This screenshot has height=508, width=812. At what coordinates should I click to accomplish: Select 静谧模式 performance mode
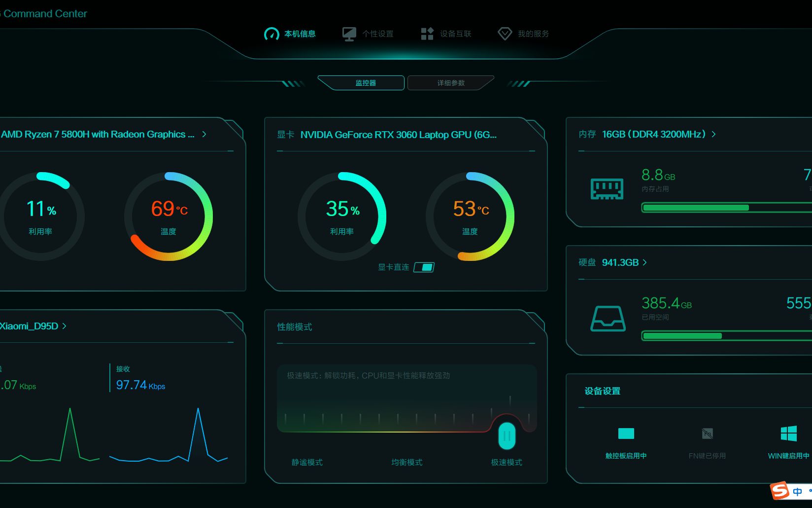click(307, 462)
